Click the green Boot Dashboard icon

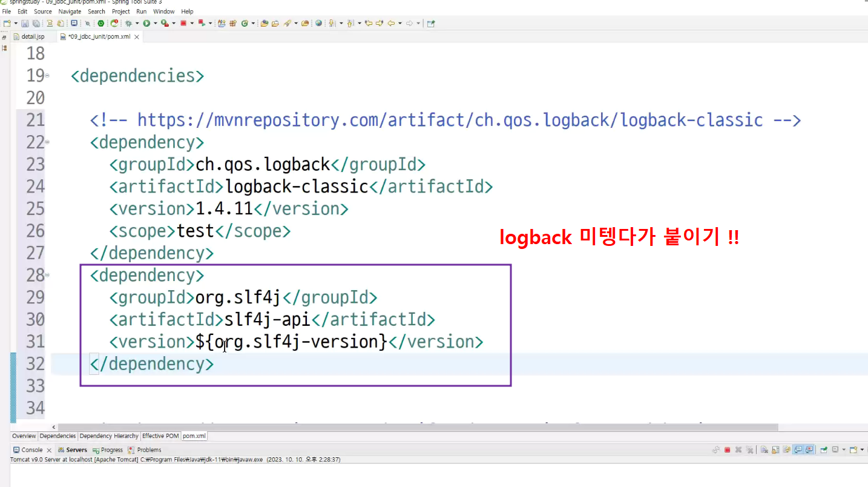point(100,23)
